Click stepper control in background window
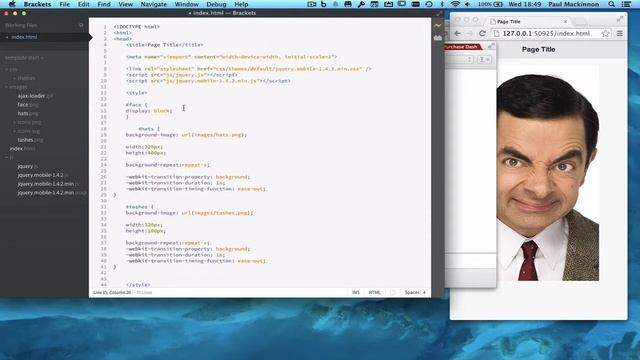This screenshot has height=360, width=640. pyautogui.click(x=470, y=60)
